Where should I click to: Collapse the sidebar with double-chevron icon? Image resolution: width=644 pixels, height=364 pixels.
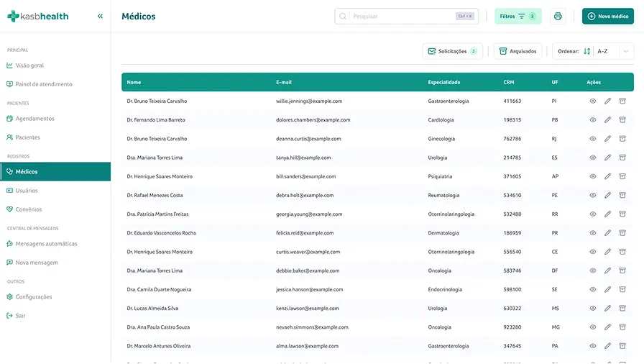tap(100, 16)
